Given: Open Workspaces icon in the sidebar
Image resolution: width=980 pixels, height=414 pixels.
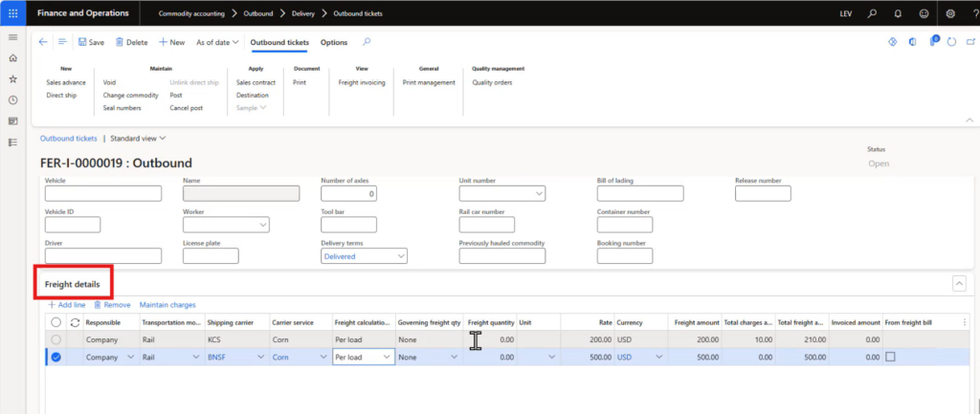Looking at the screenshot, I should click(x=12, y=121).
